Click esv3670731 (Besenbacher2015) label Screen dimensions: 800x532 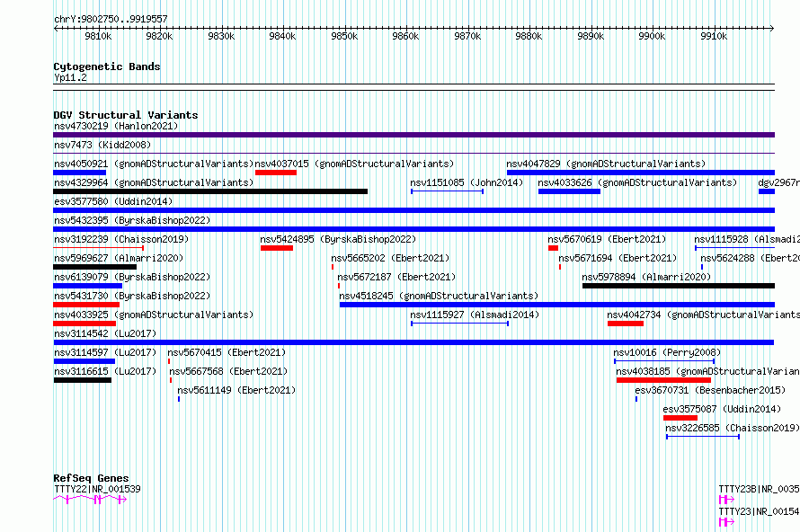[710, 390]
